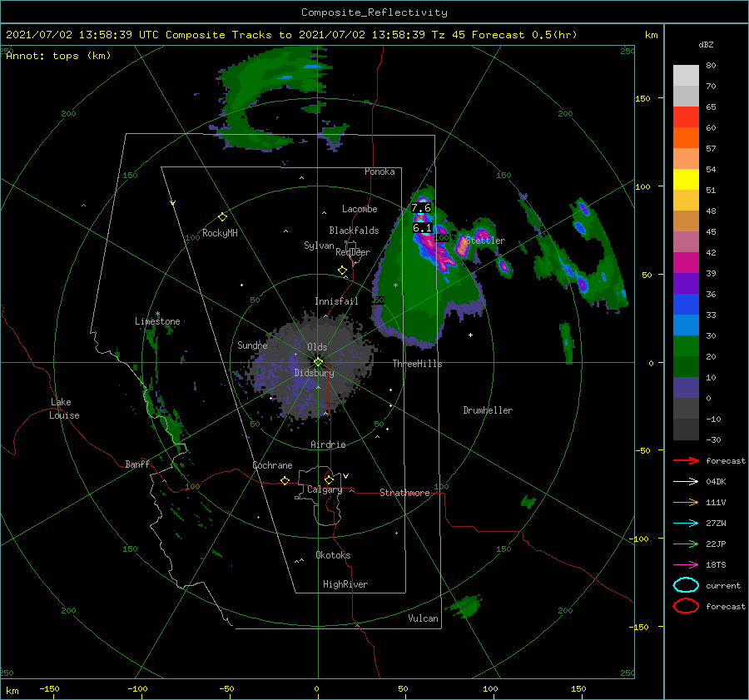Select the green 30 dBZ color swatch
Screen dimensions: 749x700
coord(686,346)
